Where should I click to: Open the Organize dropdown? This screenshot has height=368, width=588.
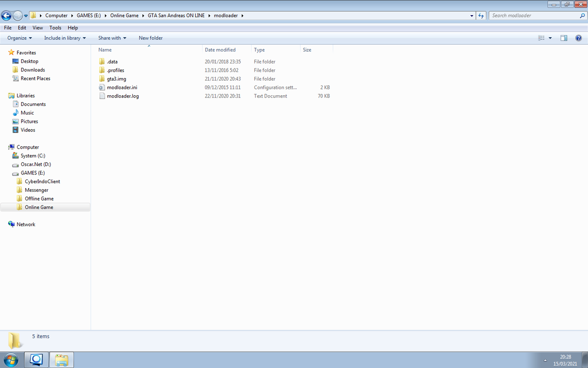coord(20,38)
